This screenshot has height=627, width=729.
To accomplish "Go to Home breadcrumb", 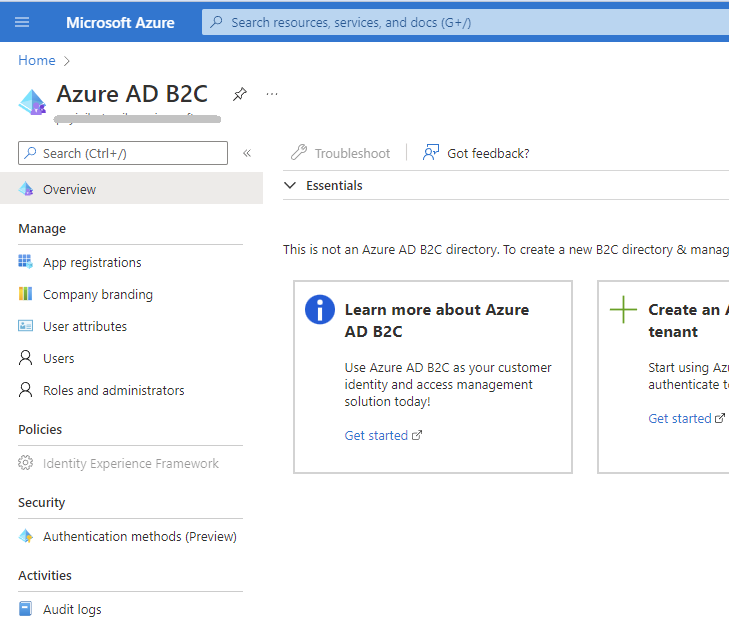I will pos(37,60).
